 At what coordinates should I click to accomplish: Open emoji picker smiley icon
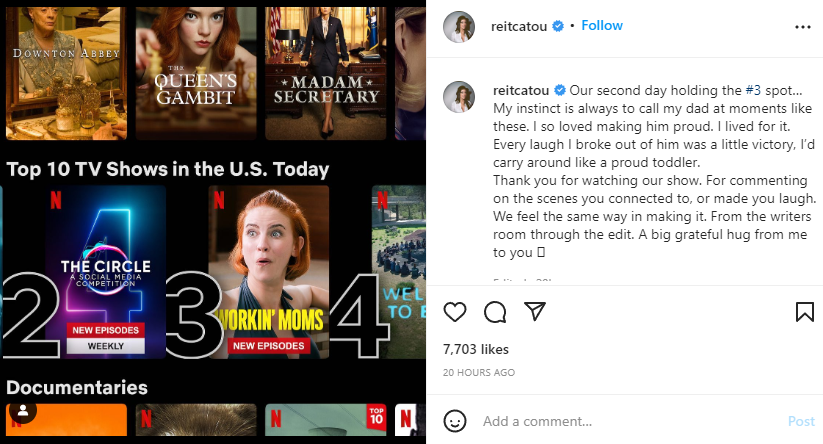pos(455,421)
